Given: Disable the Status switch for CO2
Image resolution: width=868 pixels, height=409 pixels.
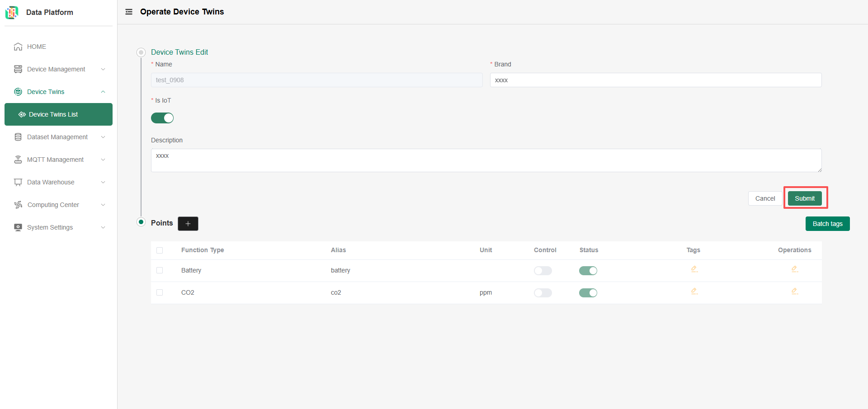Looking at the screenshot, I should [x=588, y=293].
